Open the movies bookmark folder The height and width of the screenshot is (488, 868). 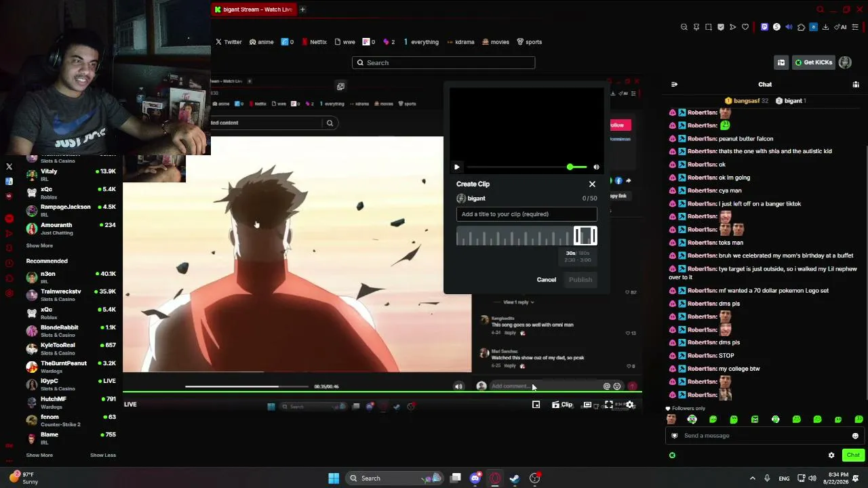pyautogui.click(x=496, y=42)
